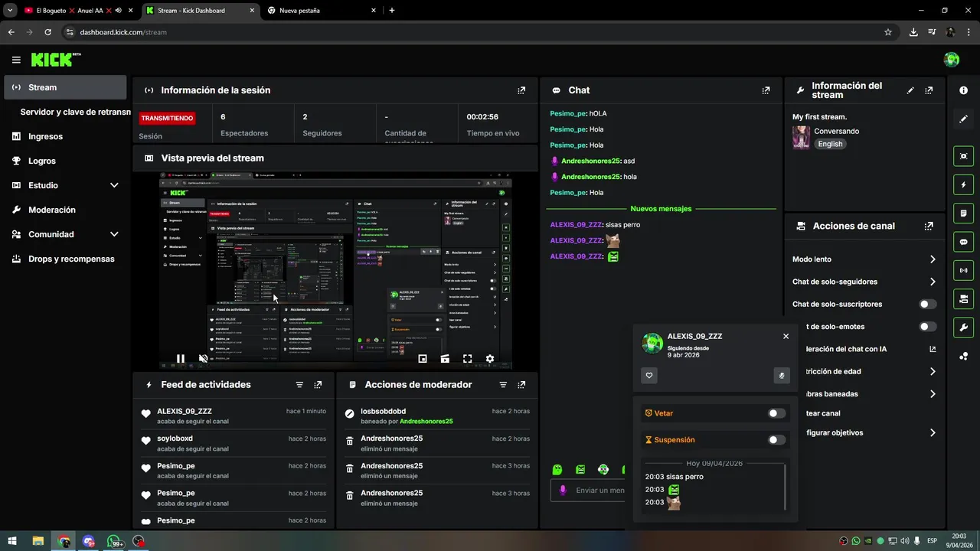Click the Kick logo
Image resolution: width=980 pixels, height=551 pixels.
click(x=55, y=60)
